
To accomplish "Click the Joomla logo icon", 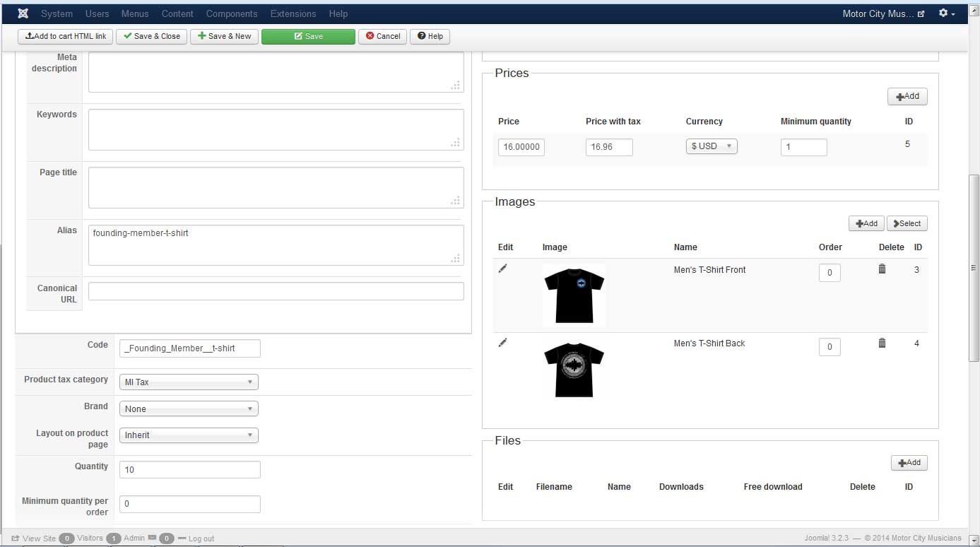I will click(23, 13).
